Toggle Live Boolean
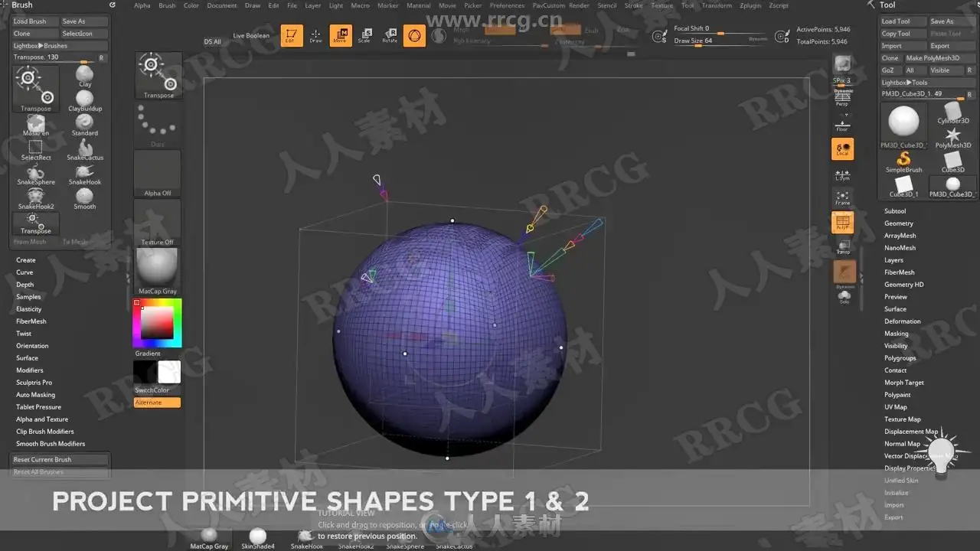Image resolution: width=980 pixels, height=551 pixels. click(x=251, y=35)
